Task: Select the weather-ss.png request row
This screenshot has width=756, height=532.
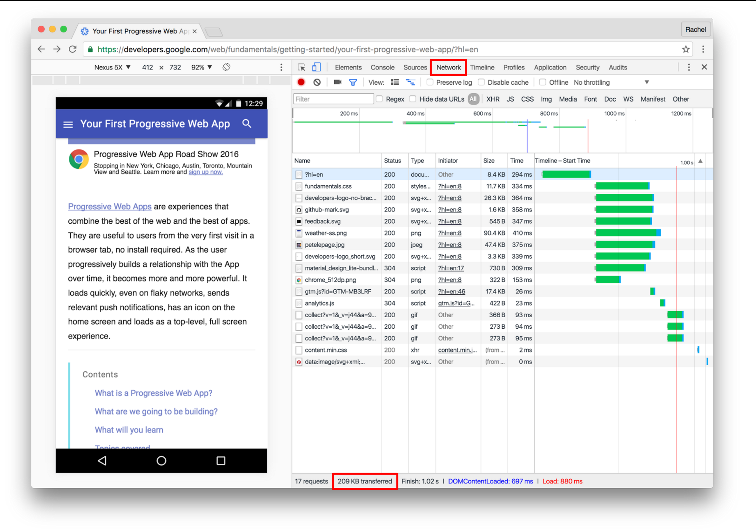Action: click(x=502, y=233)
